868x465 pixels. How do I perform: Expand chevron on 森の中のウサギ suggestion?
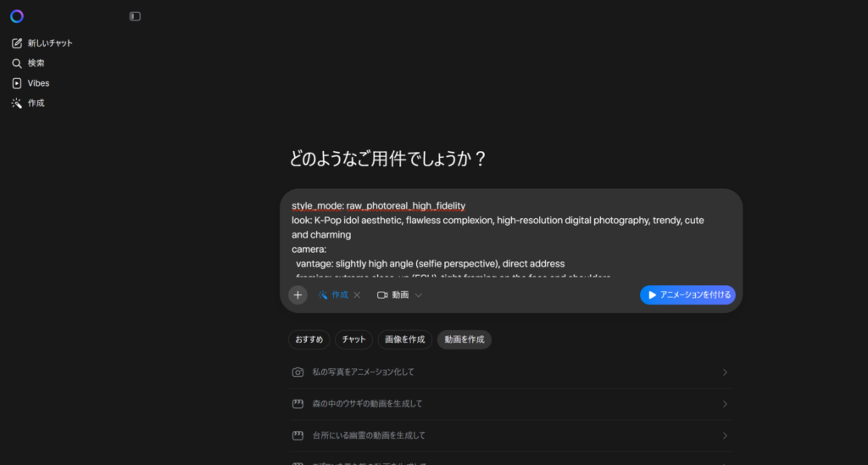click(x=725, y=404)
